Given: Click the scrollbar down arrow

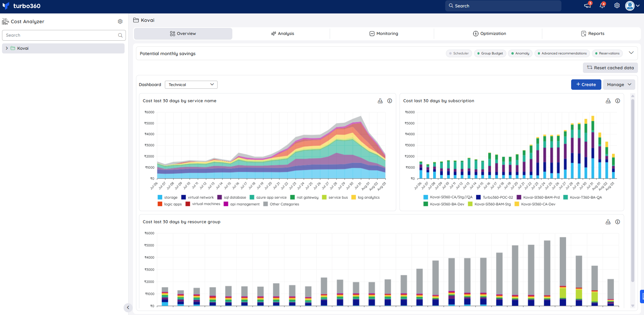Looking at the screenshot, I should pyautogui.click(x=633, y=306).
